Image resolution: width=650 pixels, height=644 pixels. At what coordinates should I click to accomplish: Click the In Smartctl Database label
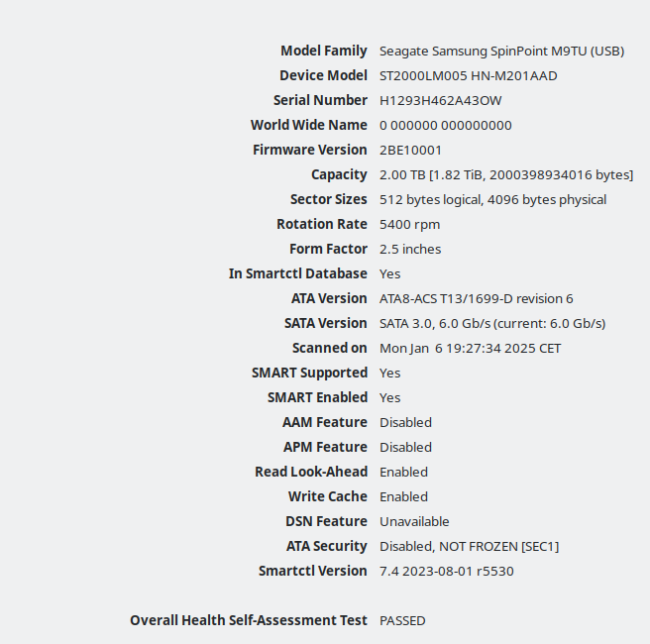297,273
